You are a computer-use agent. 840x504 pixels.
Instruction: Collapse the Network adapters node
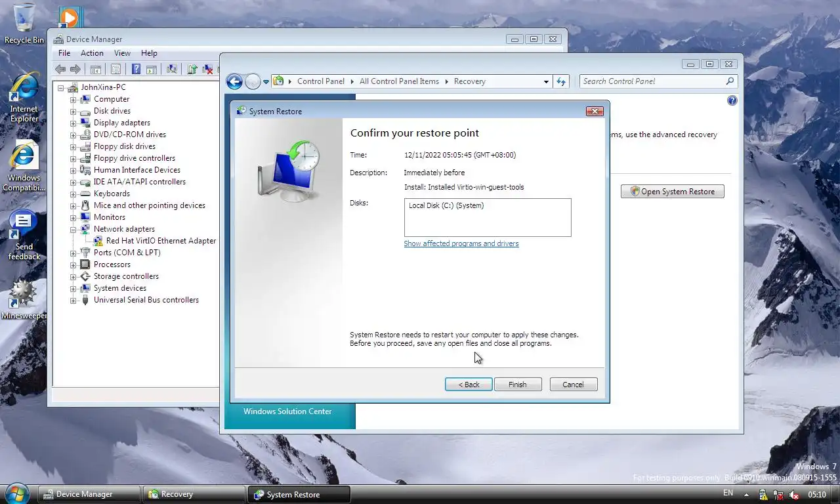click(x=73, y=229)
